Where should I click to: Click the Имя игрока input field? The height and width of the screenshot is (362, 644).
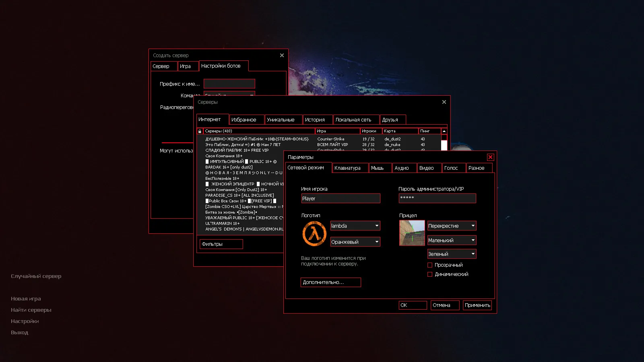click(x=341, y=199)
